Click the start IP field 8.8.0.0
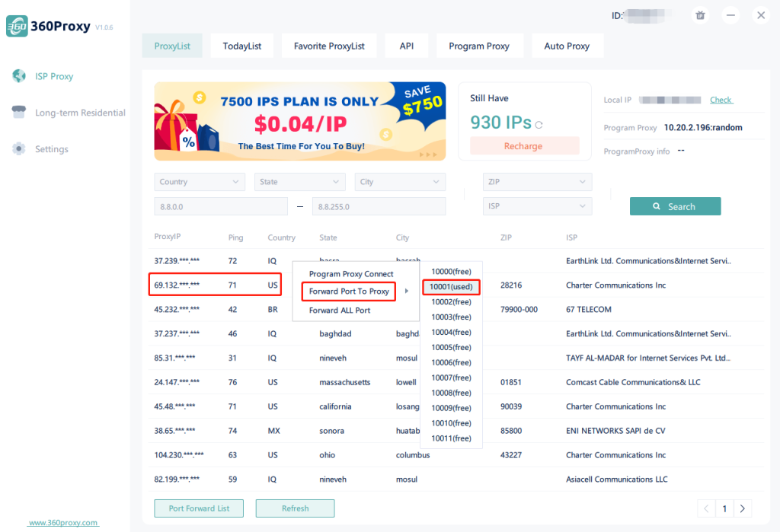This screenshot has width=780, height=532. pyautogui.click(x=221, y=206)
